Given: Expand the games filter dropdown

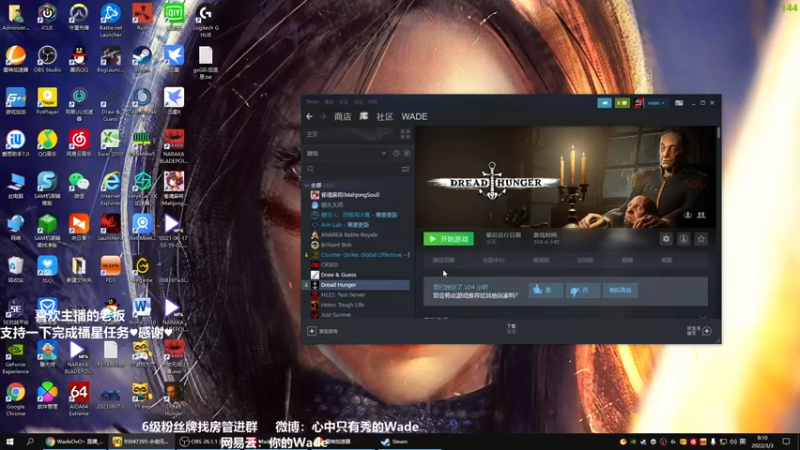Looking at the screenshot, I should [383, 153].
